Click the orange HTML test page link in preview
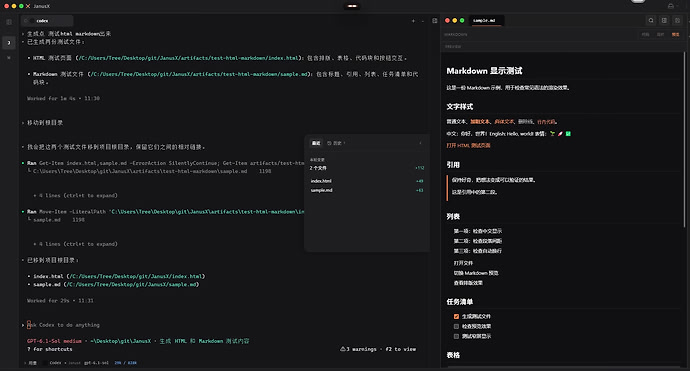The width and height of the screenshot is (690, 371). coord(468,145)
